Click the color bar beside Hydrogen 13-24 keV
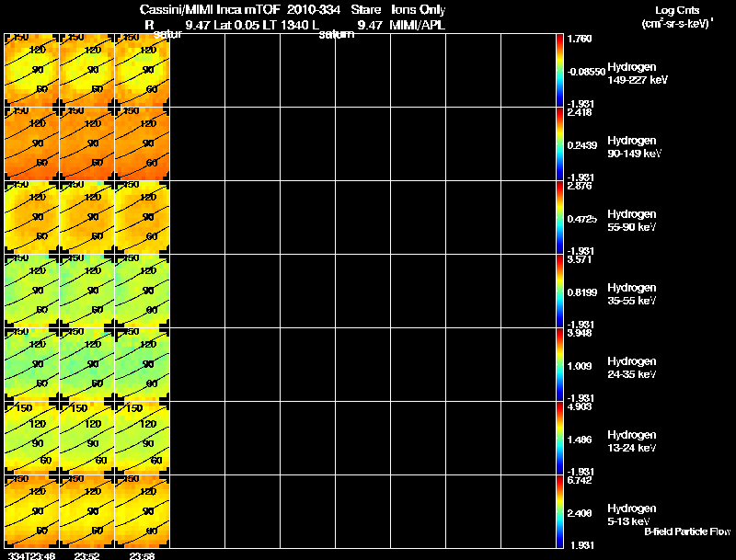 pos(559,438)
